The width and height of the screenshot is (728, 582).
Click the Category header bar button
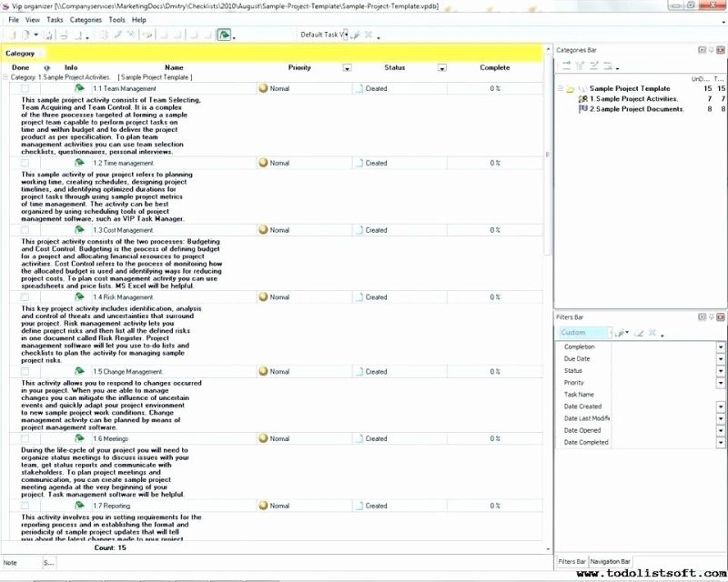(22, 54)
